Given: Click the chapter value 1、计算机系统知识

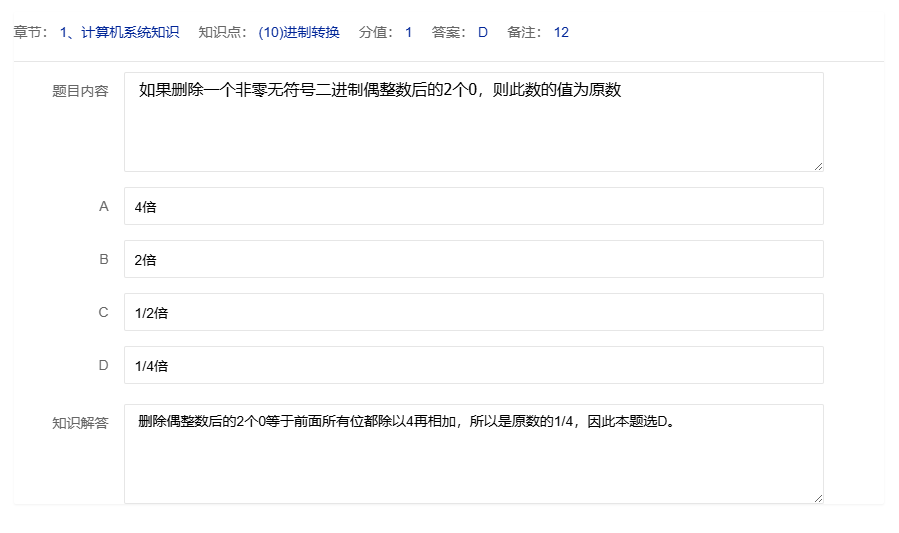Looking at the screenshot, I should tap(119, 32).
